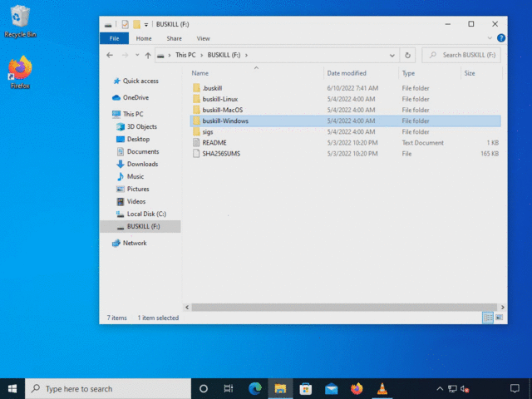
Task: Go up one level with Up arrow
Action: click(x=148, y=56)
